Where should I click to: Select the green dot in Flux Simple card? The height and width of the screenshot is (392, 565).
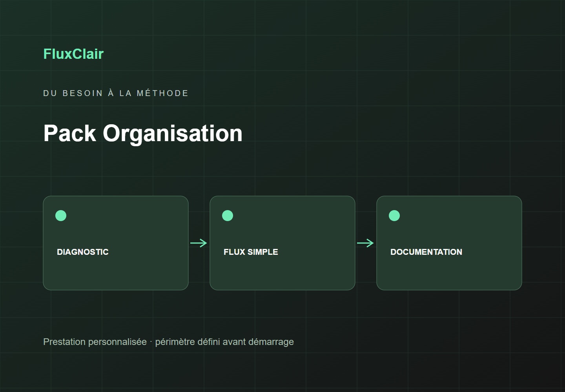click(x=228, y=216)
